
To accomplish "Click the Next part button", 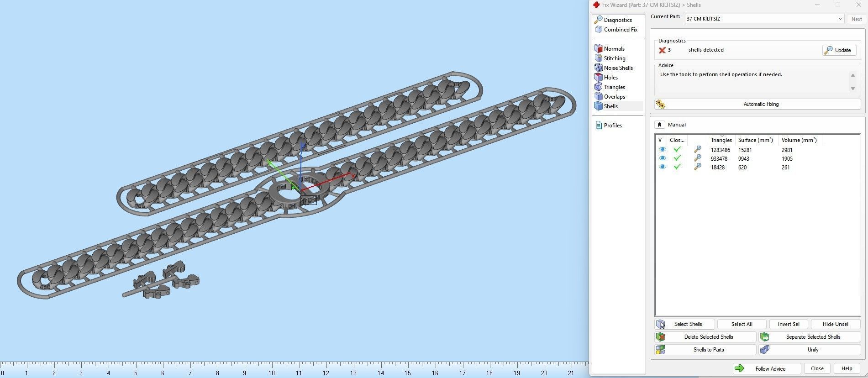I will [857, 19].
